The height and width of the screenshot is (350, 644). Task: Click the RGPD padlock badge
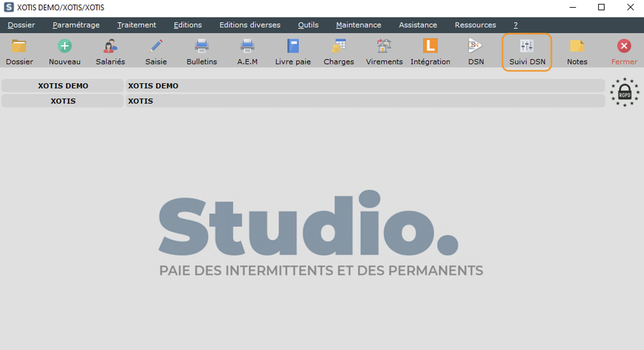624,92
